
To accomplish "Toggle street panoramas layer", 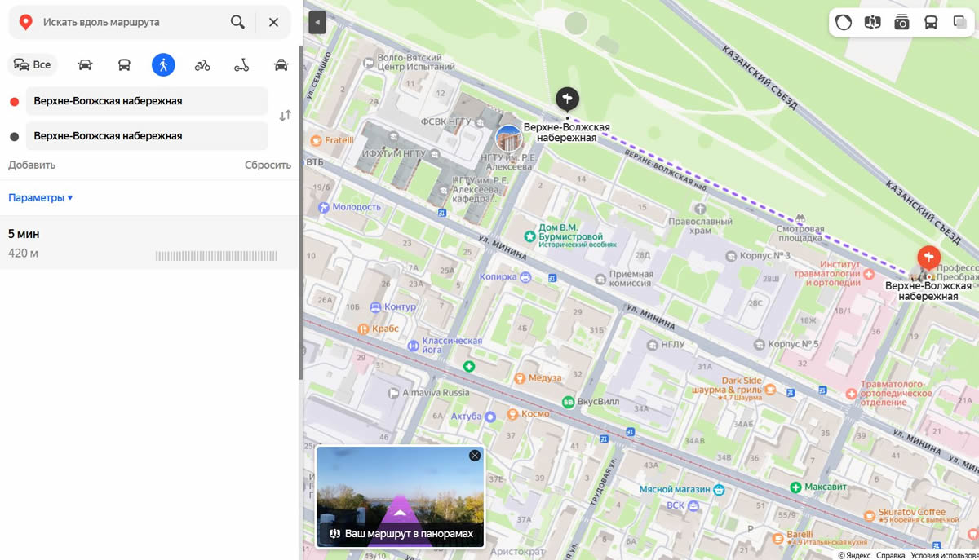I will (x=872, y=22).
